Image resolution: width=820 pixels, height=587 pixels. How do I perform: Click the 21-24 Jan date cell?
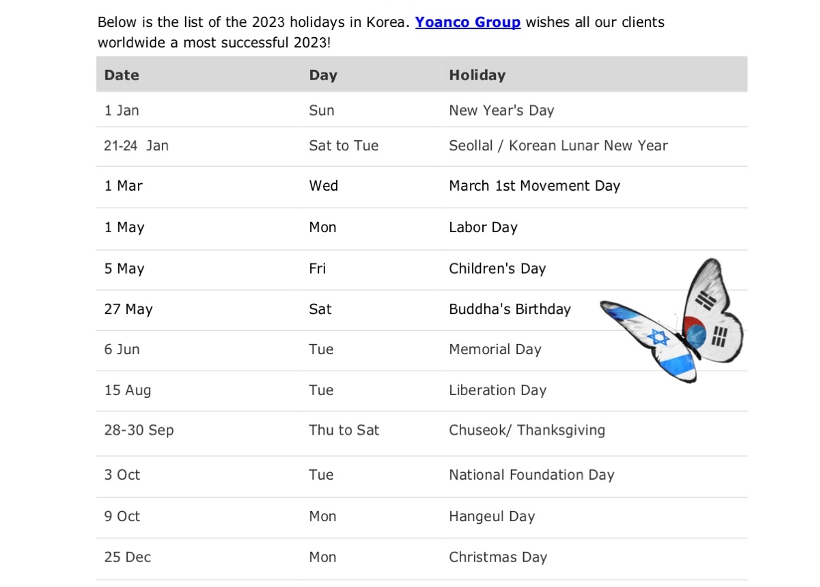136,145
